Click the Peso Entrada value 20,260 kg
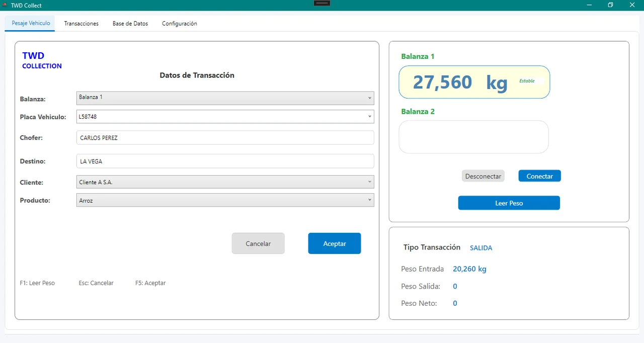Image resolution: width=644 pixels, height=343 pixels. click(470, 269)
